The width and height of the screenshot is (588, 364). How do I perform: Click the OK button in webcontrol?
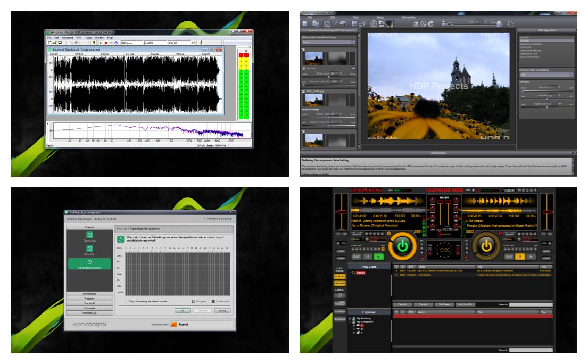(x=183, y=310)
